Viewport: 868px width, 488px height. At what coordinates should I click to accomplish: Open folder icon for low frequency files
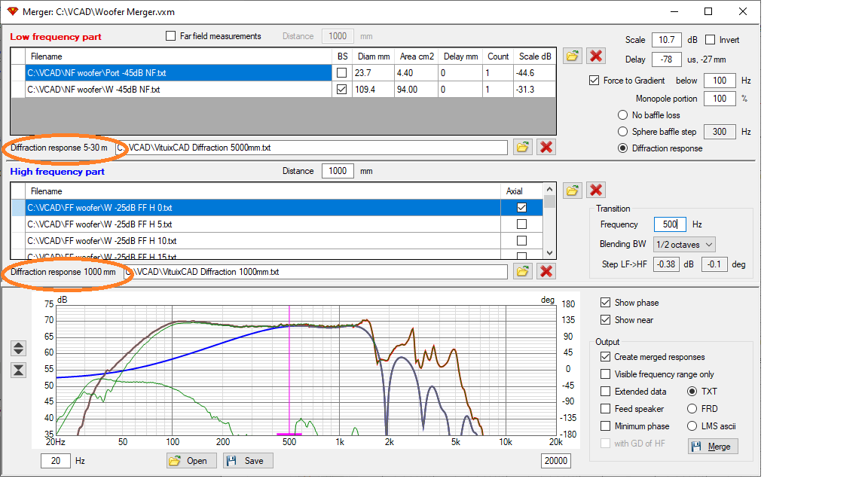(573, 56)
